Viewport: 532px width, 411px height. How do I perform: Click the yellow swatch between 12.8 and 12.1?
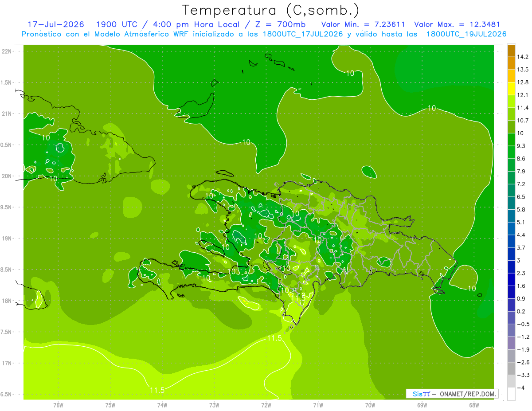pos(511,89)
